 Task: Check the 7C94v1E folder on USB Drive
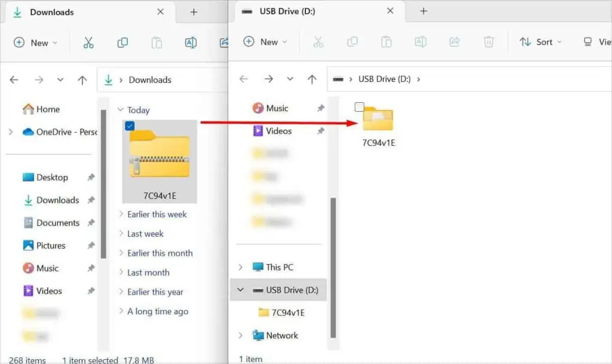pos(359,106)
